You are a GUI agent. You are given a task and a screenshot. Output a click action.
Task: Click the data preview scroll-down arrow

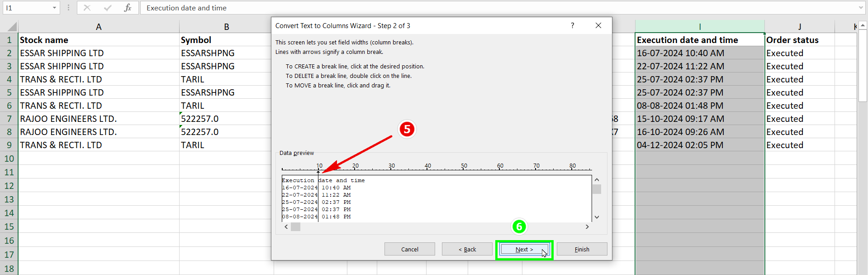[597, 217]
